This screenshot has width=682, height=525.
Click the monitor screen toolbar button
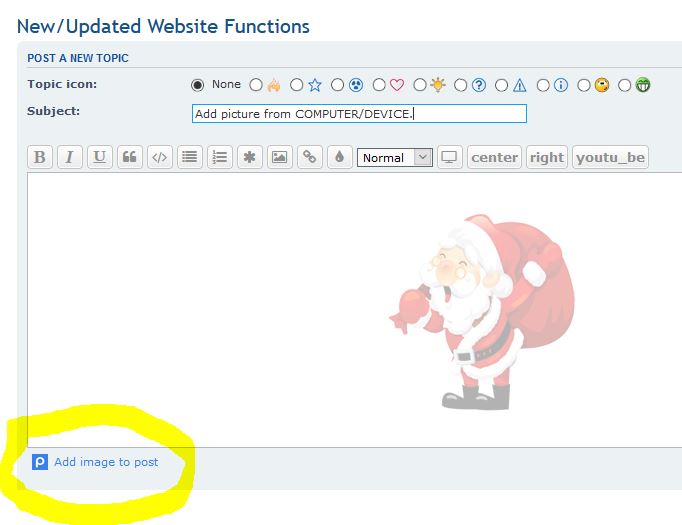(449, 157)
